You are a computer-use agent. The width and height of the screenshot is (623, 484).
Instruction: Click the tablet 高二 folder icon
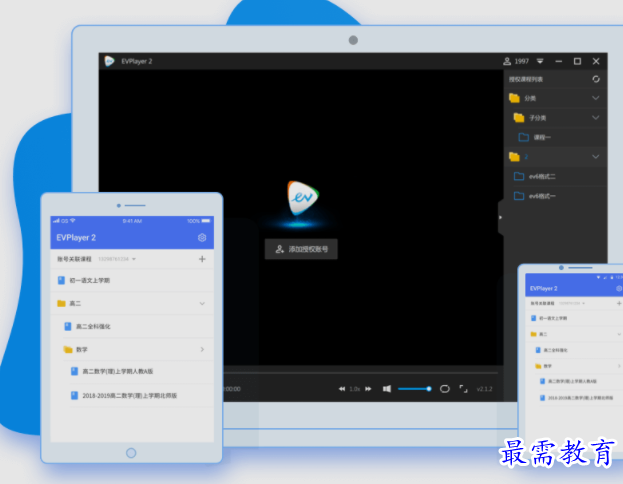(x=61, y=304)
